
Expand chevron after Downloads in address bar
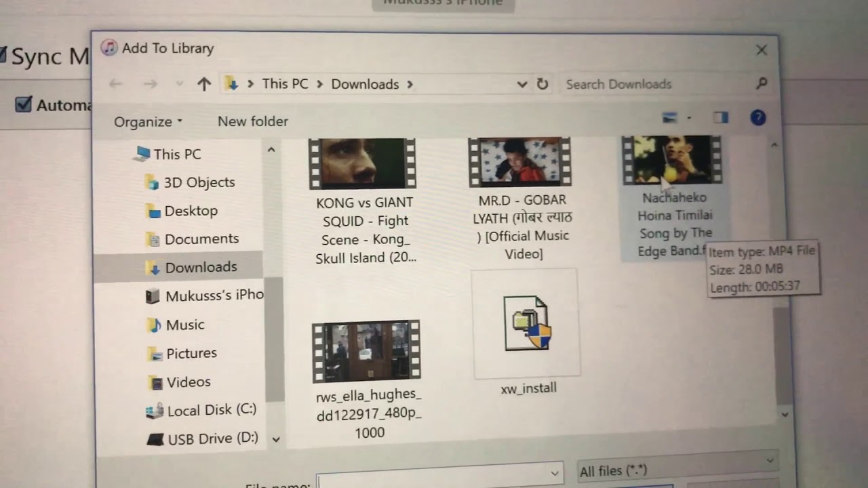(x=410, y=84)
